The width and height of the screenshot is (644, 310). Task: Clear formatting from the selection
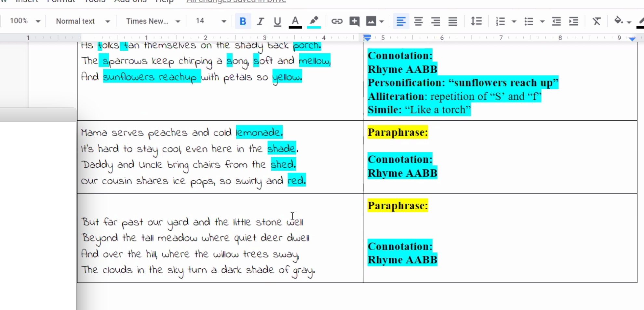pos(597,21)
